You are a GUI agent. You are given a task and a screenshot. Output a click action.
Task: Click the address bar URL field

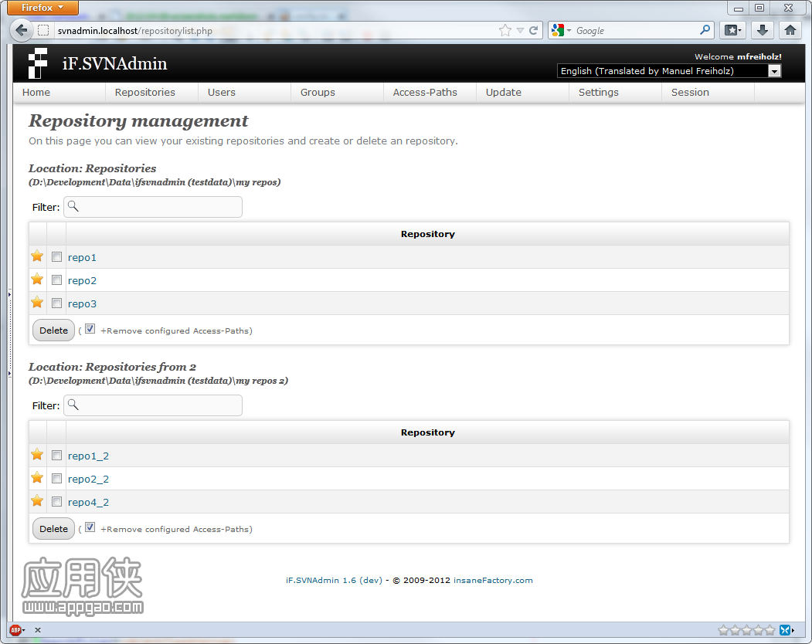click(274, 31)
